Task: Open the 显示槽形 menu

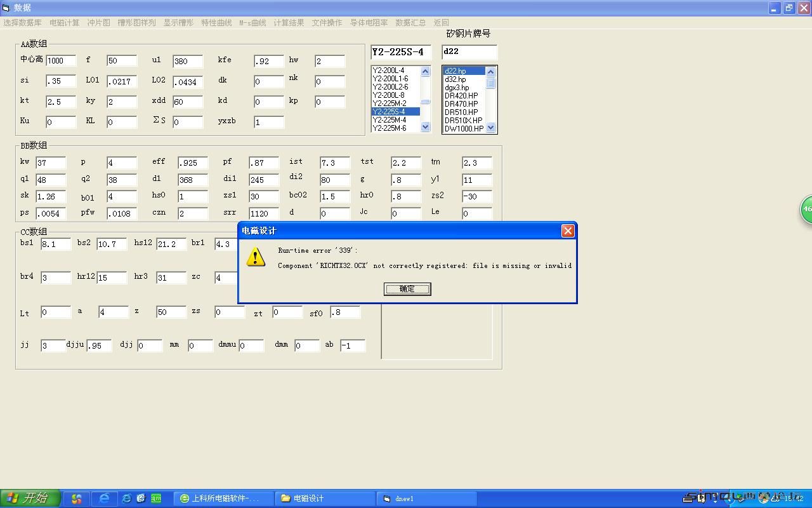Action: 178,22
